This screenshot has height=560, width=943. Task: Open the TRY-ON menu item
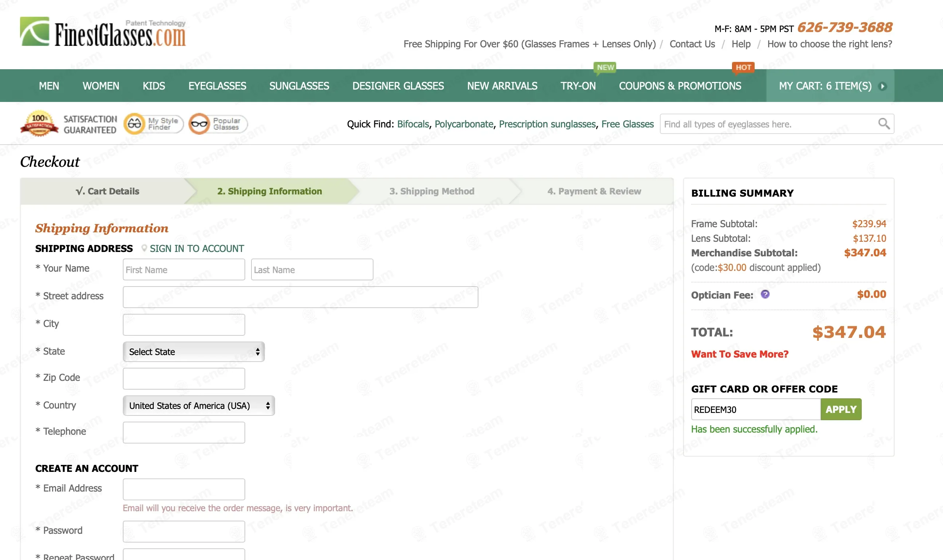[578, 86]
